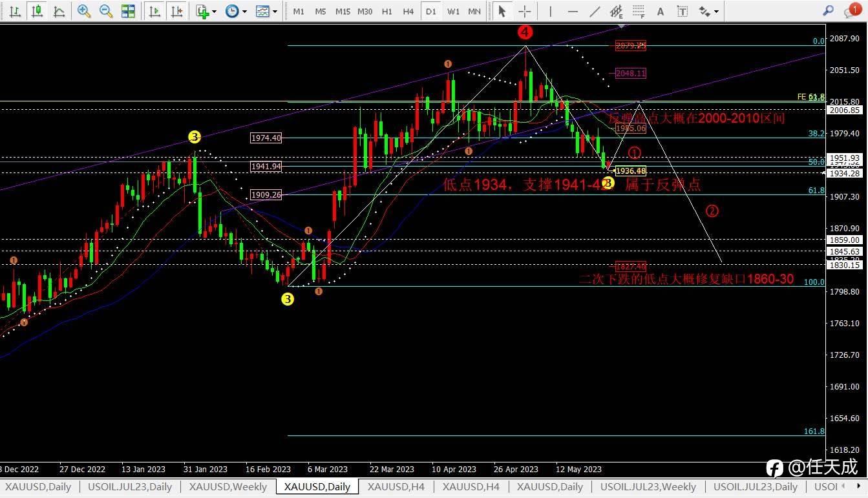Open the chat notifications bubble

point(852,11)
